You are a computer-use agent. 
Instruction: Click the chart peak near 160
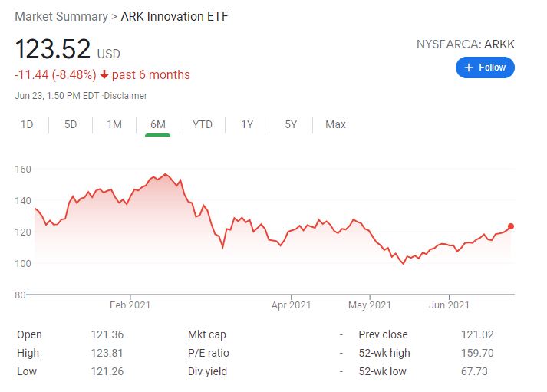point(165,174)
